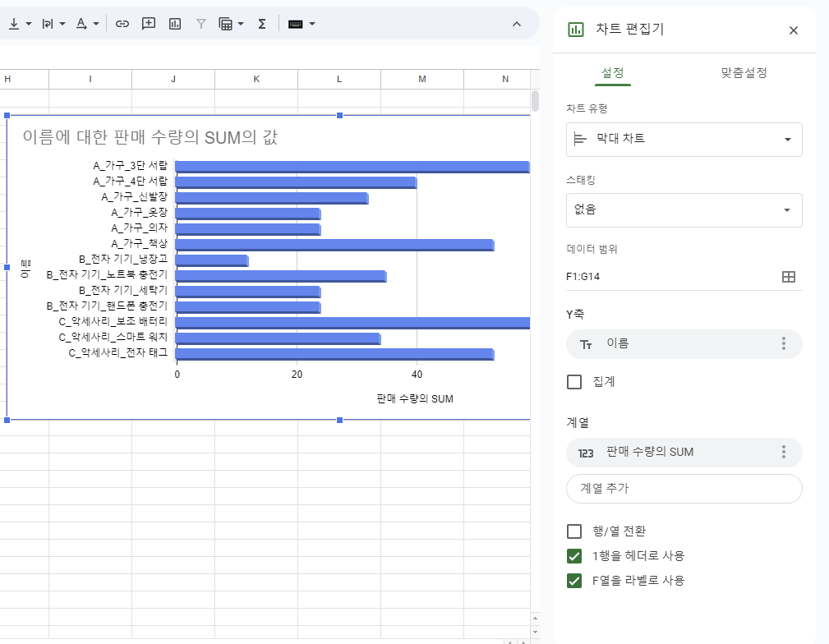
Task: Click the C_악세사리_스마트 워치 bar label
Action: 113,337
